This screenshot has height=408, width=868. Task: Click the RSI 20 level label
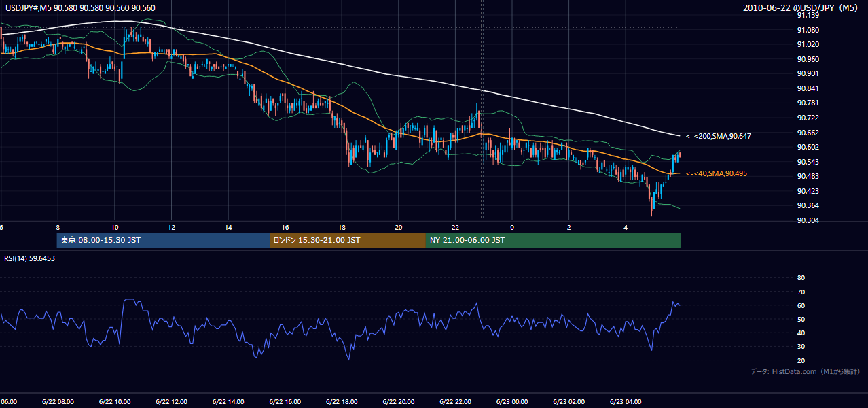tap(801, 360)
